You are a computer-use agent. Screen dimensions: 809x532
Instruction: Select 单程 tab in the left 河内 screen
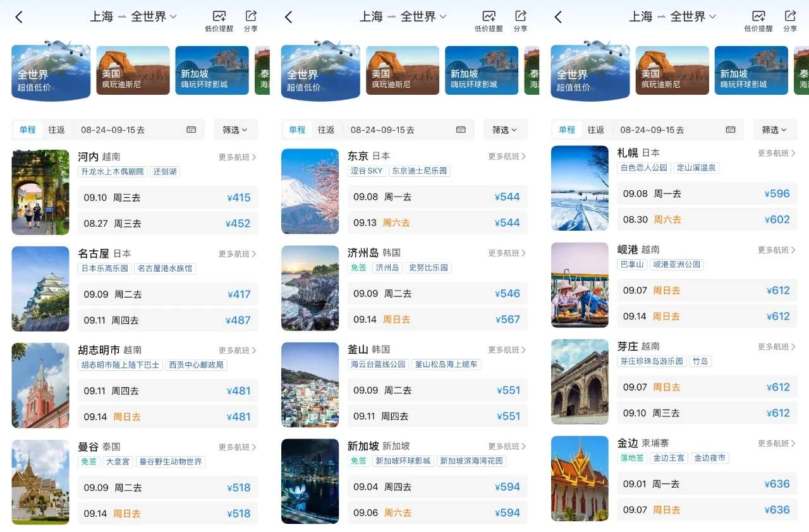click(28, 130)
